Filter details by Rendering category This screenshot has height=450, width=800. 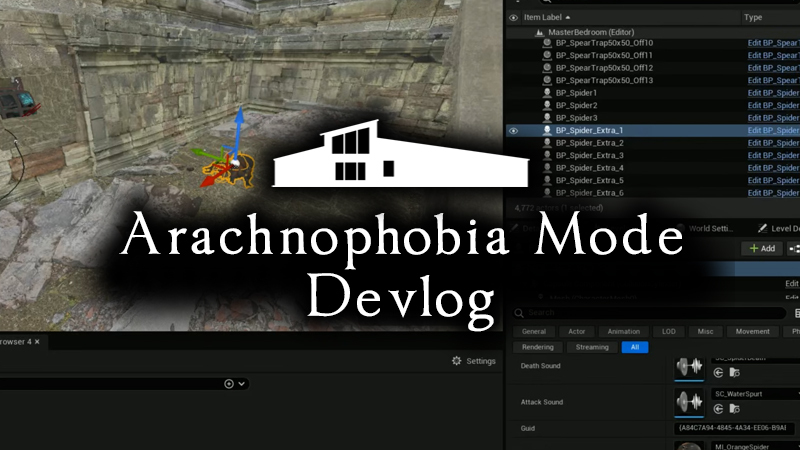(537, 347)
